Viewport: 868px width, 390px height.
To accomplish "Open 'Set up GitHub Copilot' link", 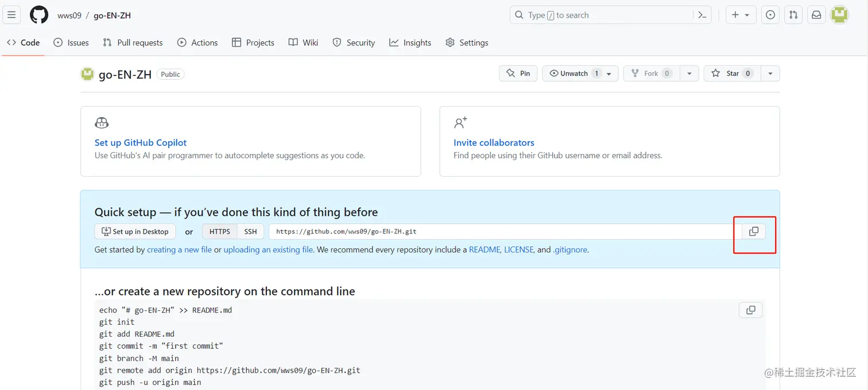I will point(141,143).
